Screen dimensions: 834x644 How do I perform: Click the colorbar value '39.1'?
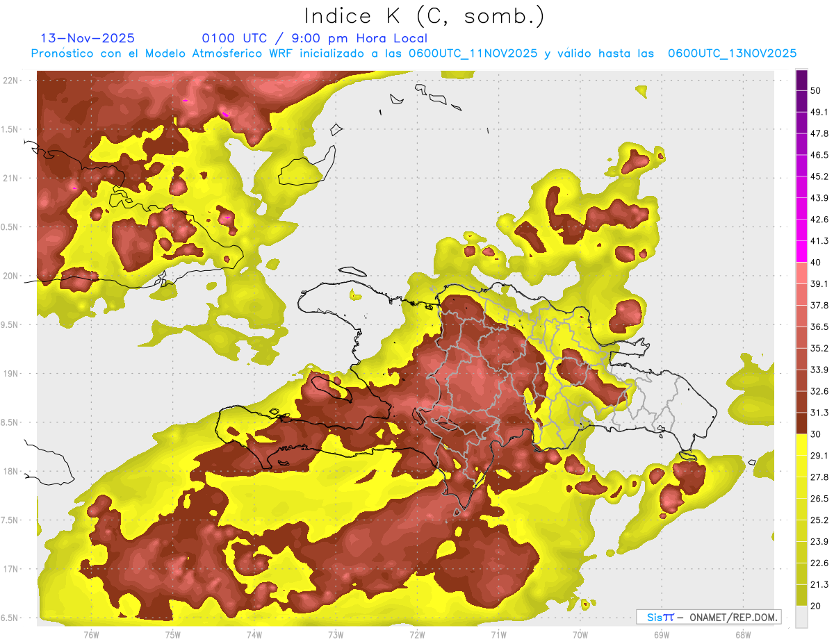[820, 283]
